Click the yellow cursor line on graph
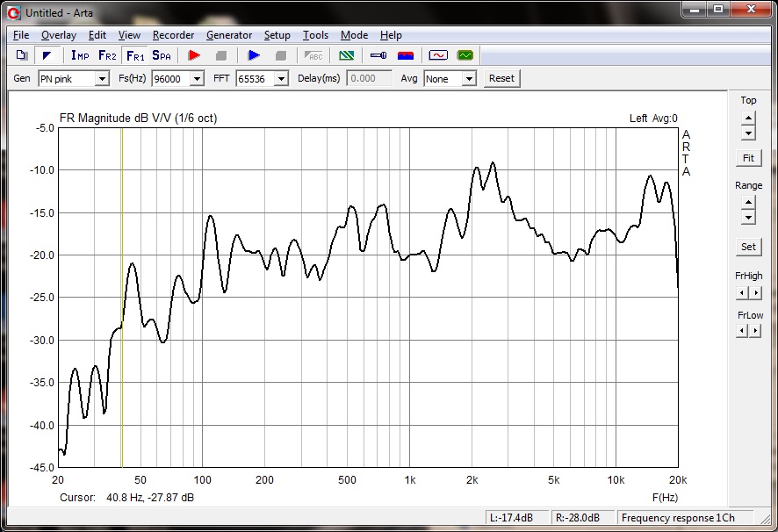 click(x=122, y=298)
